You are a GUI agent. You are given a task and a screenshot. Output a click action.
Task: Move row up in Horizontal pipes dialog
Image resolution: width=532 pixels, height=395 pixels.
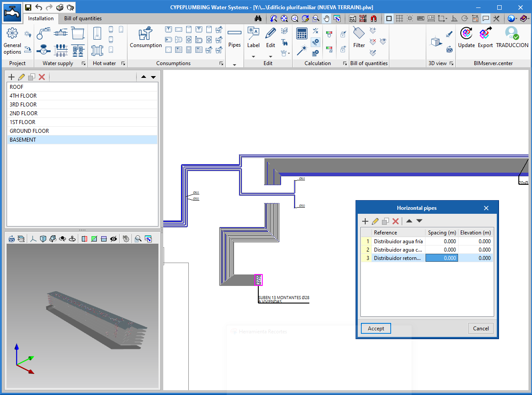coord(409,221)
